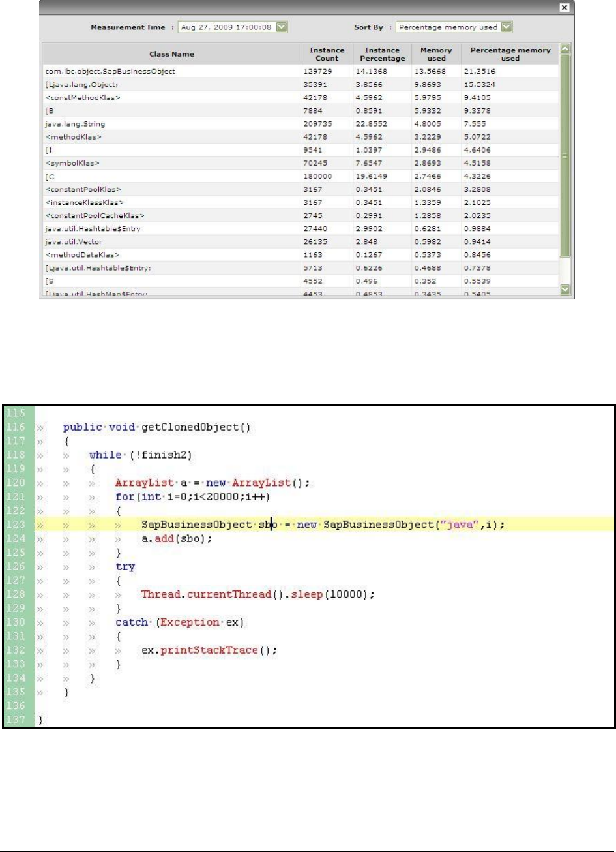Click the getClonedObject method name
Screen dimensions: 616x852
(196, 427)
